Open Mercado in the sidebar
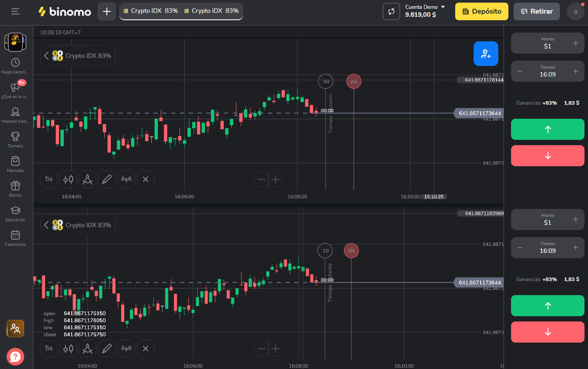Viewport: 588px width, 369px height. (x=15, y=164)
